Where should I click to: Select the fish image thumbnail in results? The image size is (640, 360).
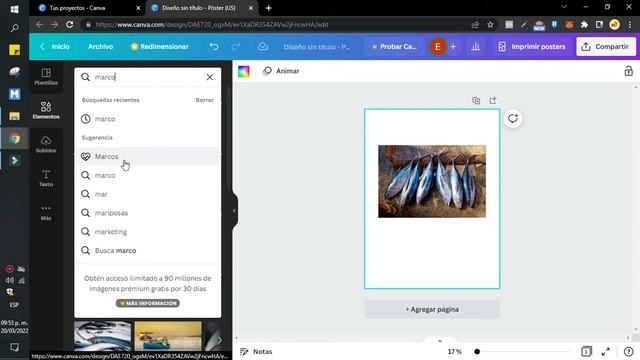(103, 336)
